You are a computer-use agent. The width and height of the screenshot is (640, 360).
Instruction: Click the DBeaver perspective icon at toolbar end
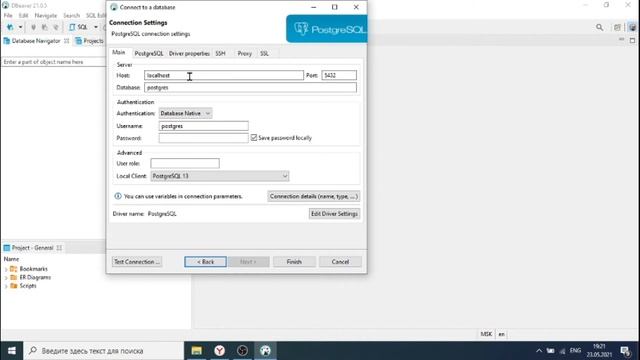click(x=632, y=27)
